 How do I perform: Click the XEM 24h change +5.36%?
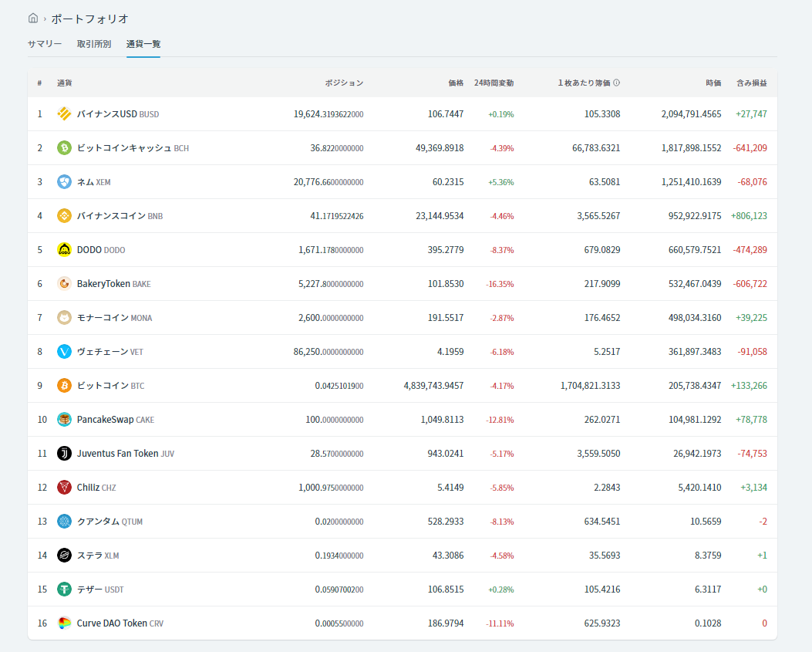(500, 182)
